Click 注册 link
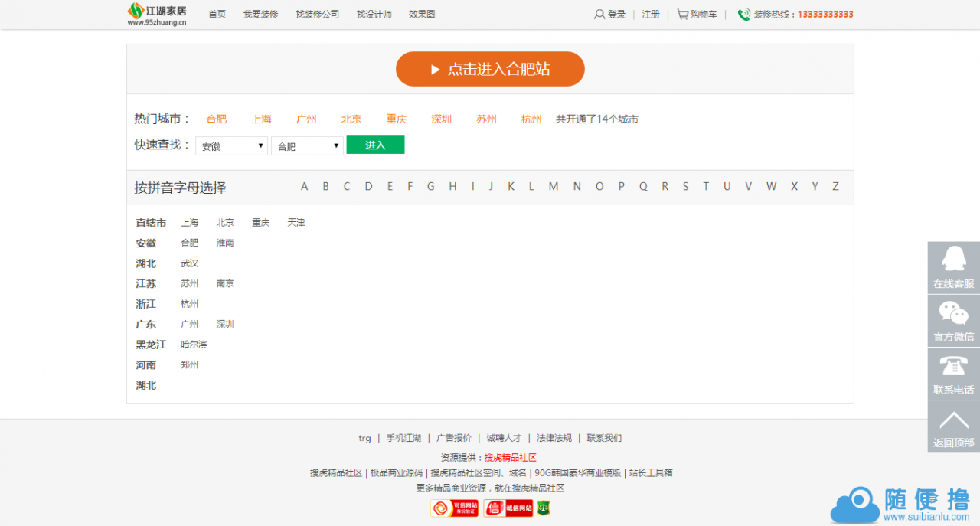The image size is (980, 526). click(651, 14)
